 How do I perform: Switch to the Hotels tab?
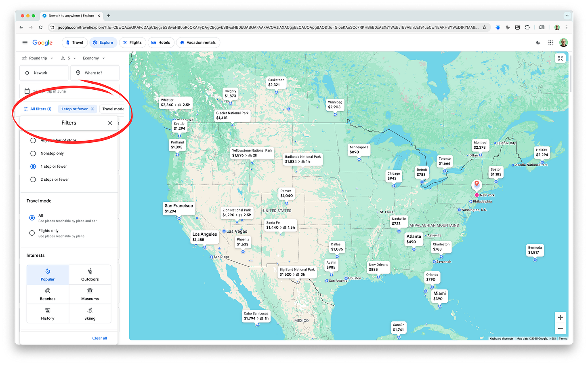pos(161,42)
